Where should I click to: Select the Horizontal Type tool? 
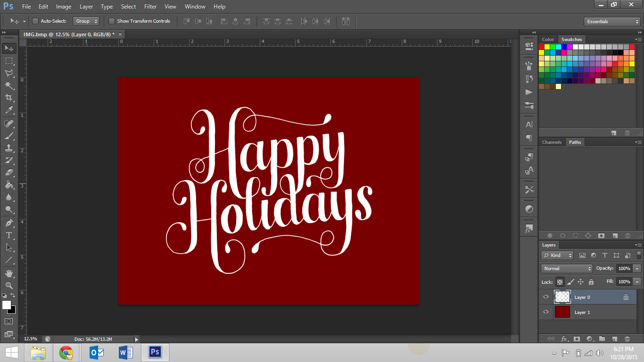click(x=9, y=235)
